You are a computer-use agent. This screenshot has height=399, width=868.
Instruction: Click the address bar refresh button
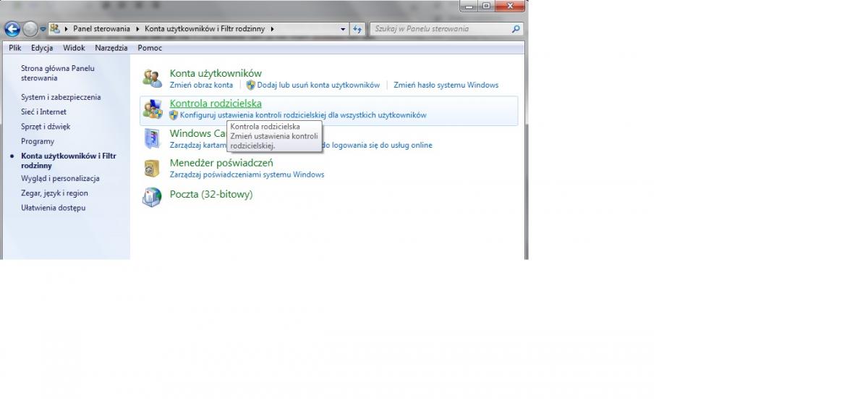(x=357, y=29)
